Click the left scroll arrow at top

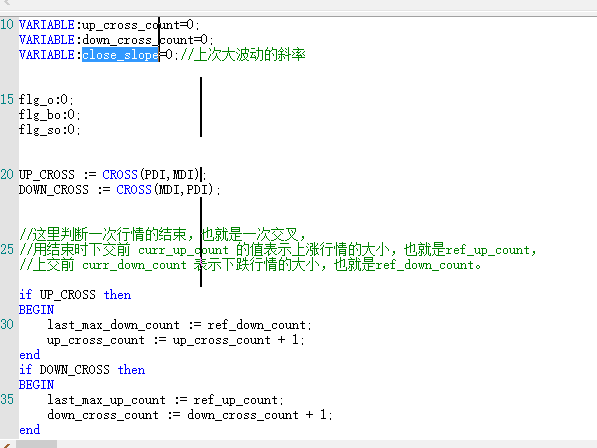click(x=6, y=3)
